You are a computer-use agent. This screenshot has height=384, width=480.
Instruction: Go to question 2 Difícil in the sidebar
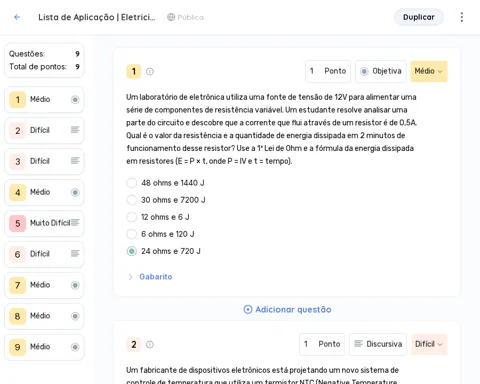point(44,130)
